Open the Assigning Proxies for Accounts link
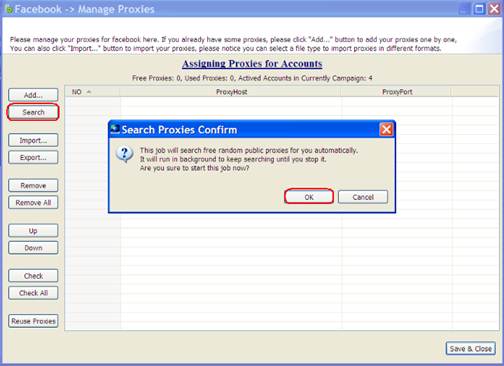504x366 pixels. tap(252, 64)
